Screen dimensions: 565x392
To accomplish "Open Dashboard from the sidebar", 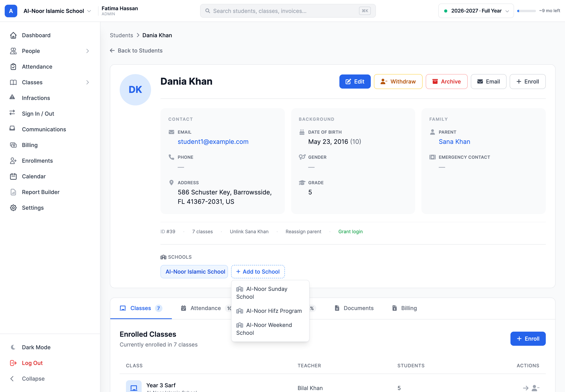I will 50,35.
